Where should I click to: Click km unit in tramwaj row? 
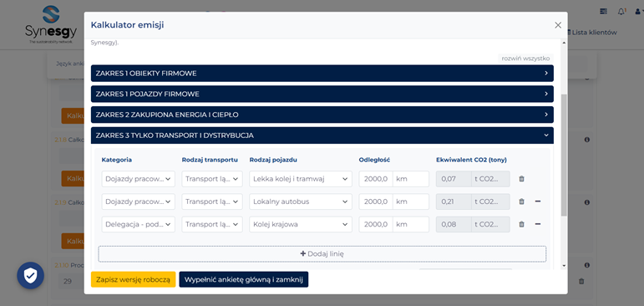[411, 179]
